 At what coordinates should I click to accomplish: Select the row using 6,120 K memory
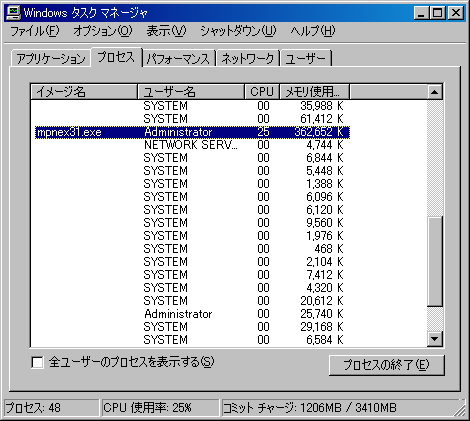[192, 210]
